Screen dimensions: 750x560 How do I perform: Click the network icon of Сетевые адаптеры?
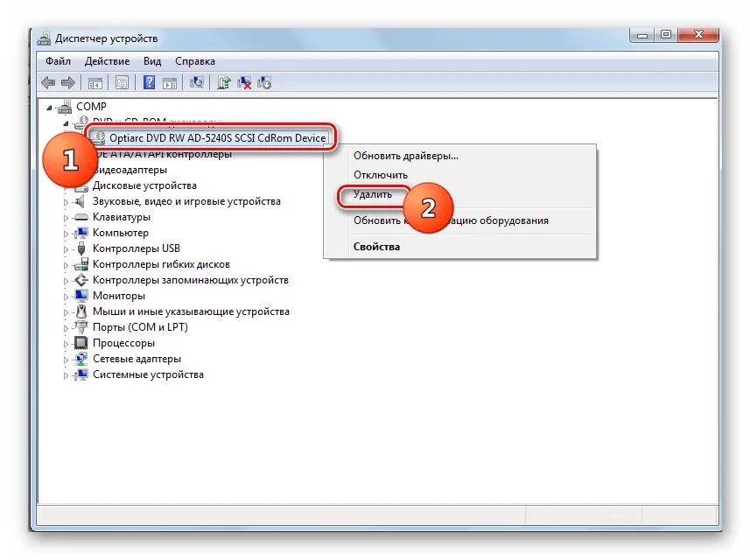click(81, 359)
